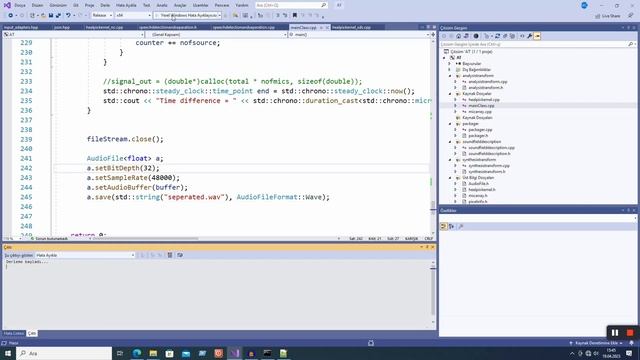Image resolution: width=640 pixels, height=360 pixels.
Task: Open the Yardım menu
Action: pyautogui.click(x=242, y=5)
